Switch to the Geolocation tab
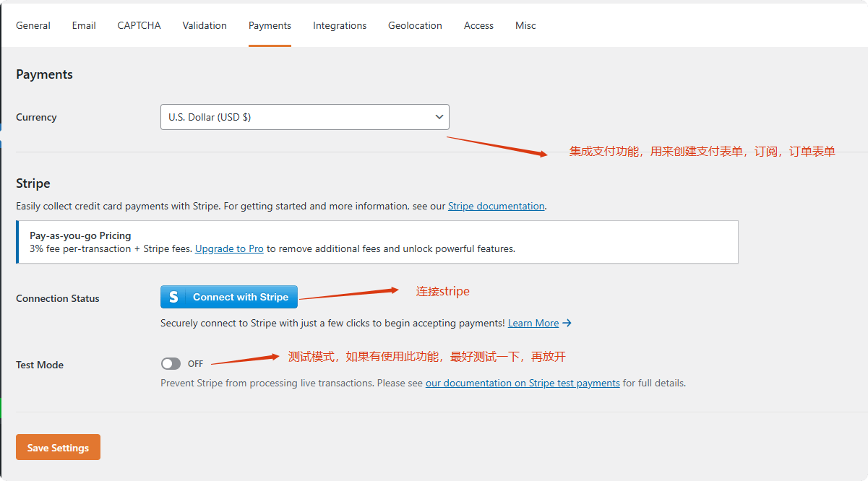 tap(415, 25)
